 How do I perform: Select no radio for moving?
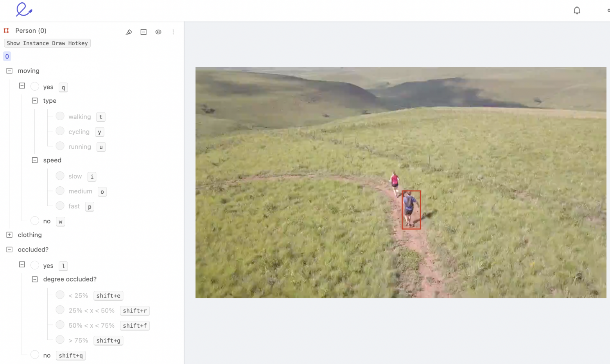[x=35, y=221]
